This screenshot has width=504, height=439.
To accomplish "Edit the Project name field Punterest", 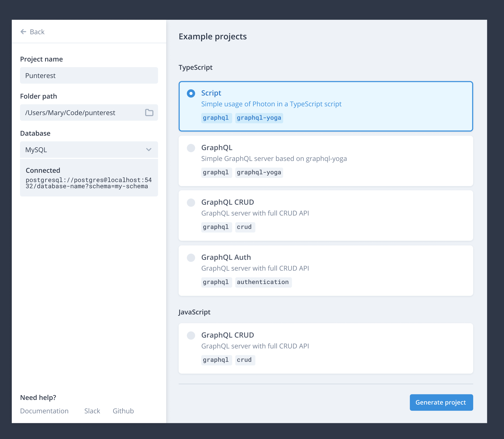I will coord(89,75).
